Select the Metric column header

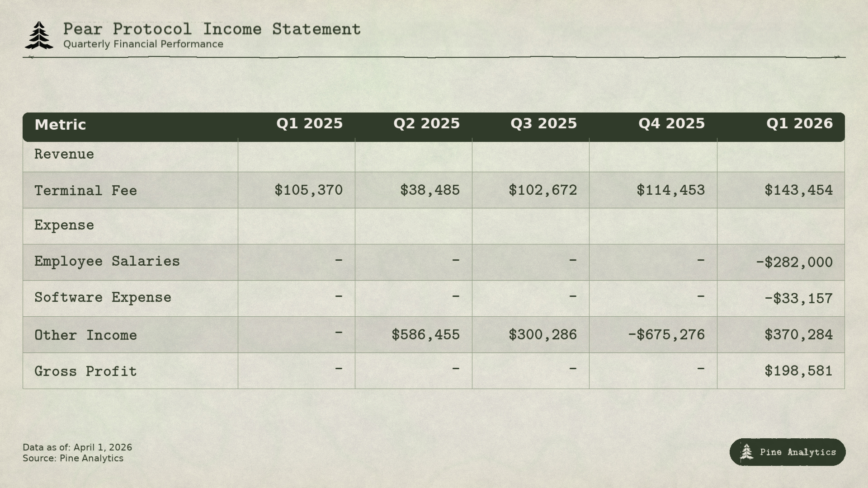[x=60, y=125]
